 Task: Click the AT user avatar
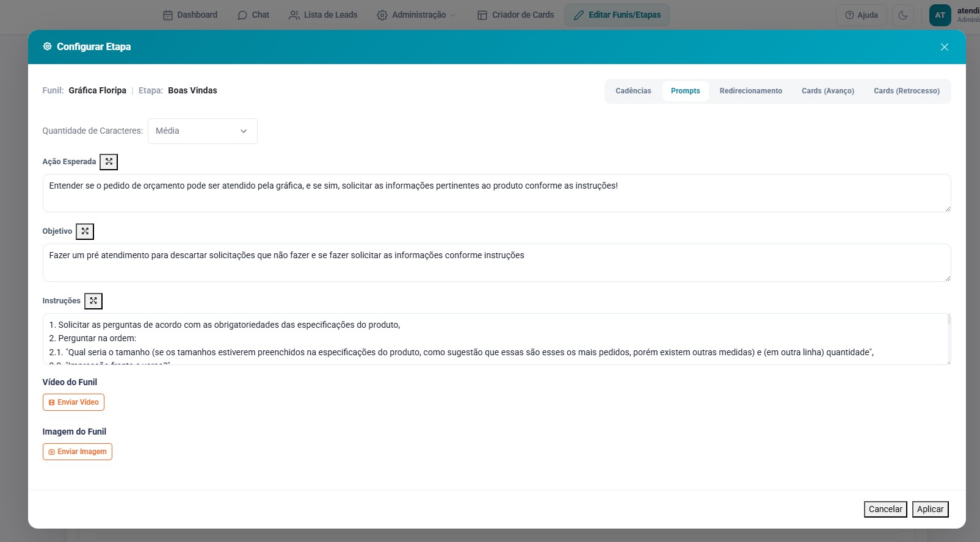(x=940, y=15)
